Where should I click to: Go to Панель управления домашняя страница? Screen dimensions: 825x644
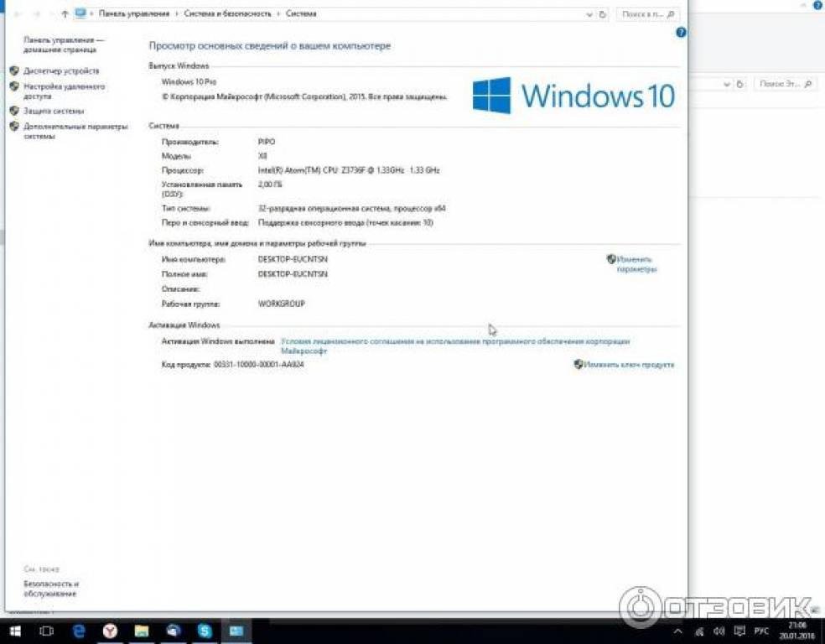63,44
